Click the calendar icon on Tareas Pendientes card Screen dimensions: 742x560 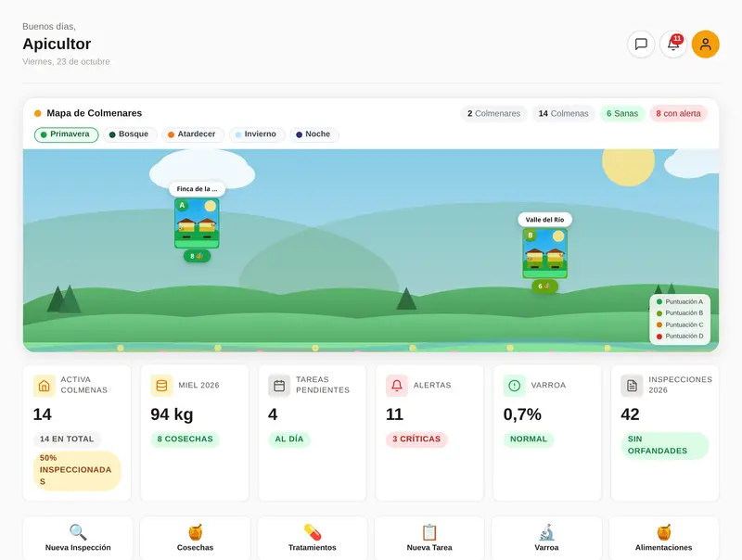279,386
